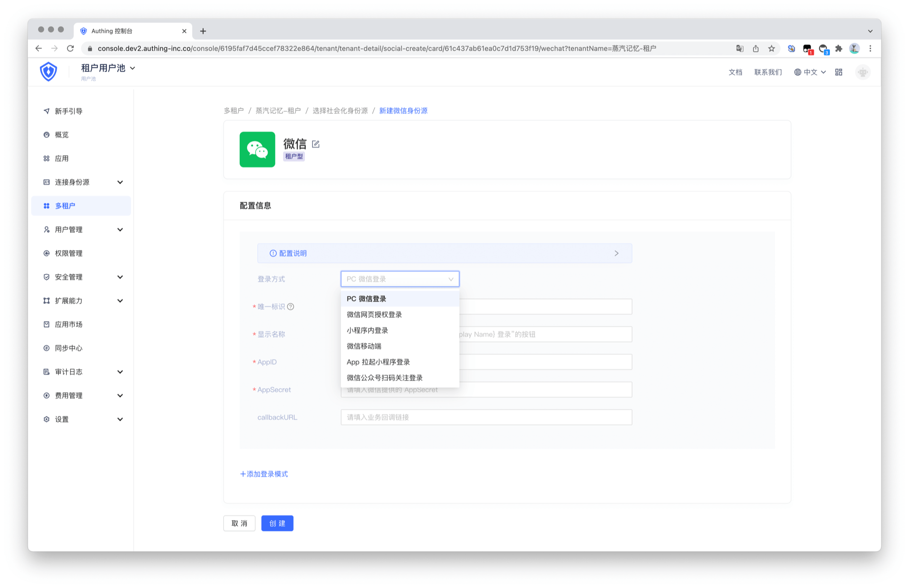909x588 pixels.
Task: Open 应用市场 in the sidebar
Action: [x=69, y=324]
